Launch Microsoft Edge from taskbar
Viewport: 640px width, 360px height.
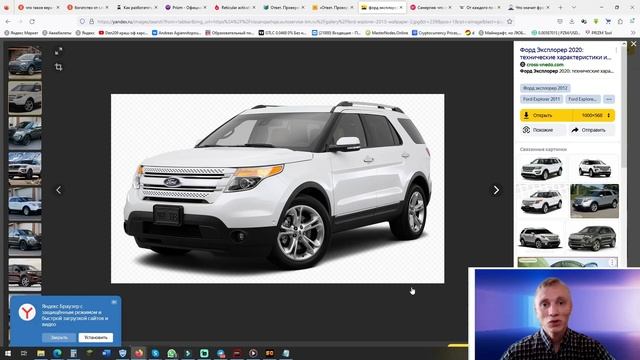pyautogui.click(x=57, y=353)
